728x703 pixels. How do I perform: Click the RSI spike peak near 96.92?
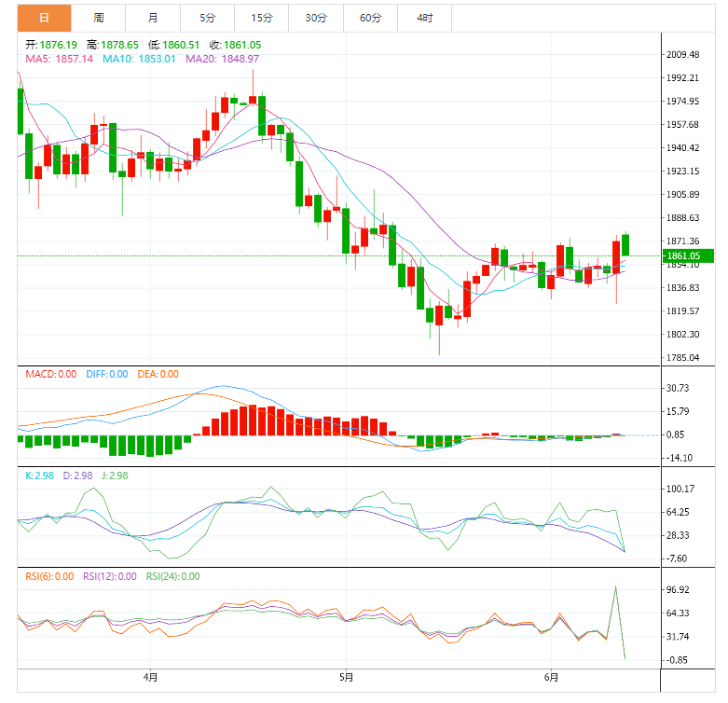[x=615, y=586]
